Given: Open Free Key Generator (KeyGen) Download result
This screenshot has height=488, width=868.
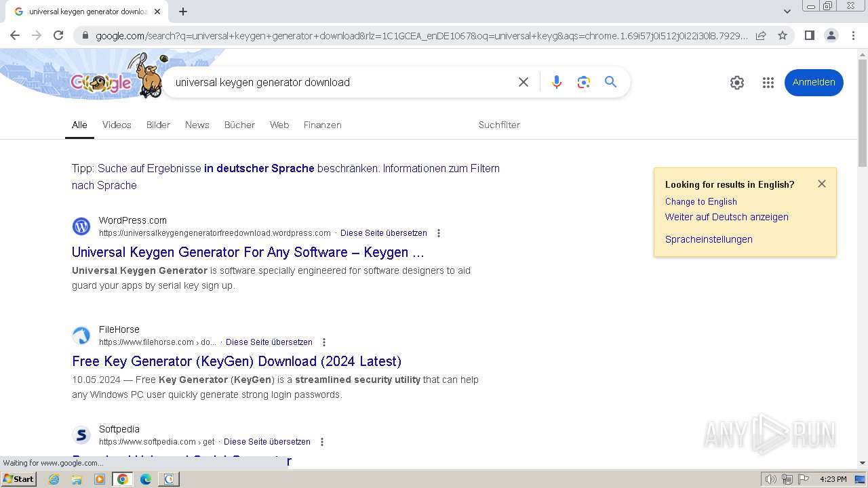Looking at the screenshot, I should 237,361.
